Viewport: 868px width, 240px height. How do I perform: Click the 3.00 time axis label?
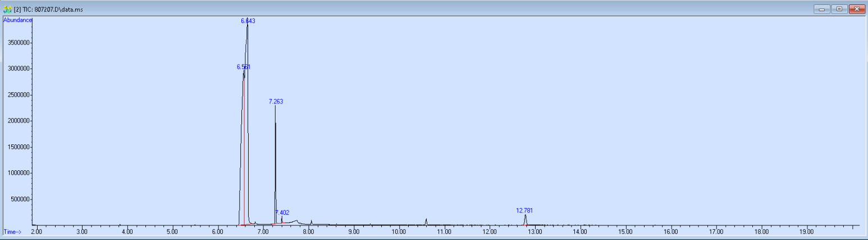[81, 232]
